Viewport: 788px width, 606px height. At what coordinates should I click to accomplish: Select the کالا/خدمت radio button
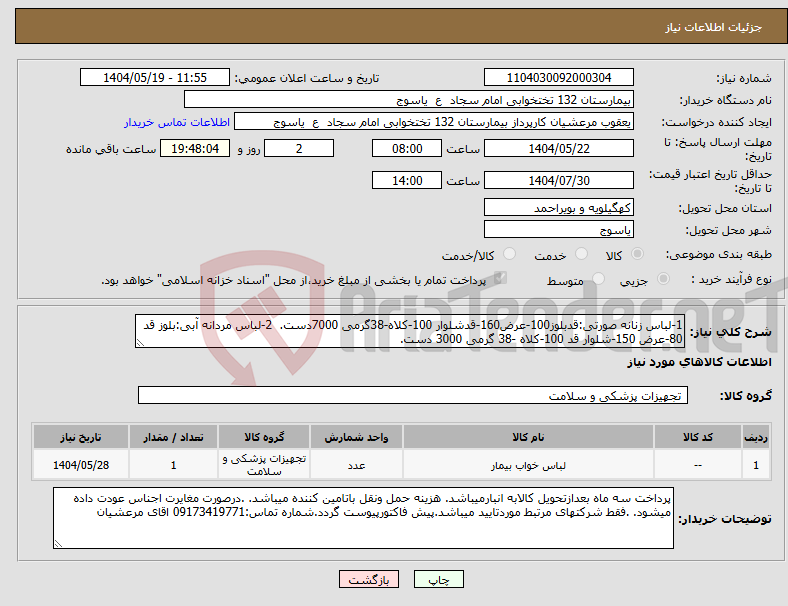(510, 254)
